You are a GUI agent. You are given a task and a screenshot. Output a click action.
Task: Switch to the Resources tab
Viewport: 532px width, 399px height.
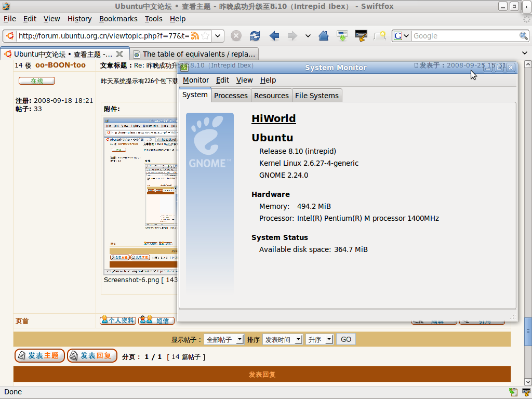point(271,96)
